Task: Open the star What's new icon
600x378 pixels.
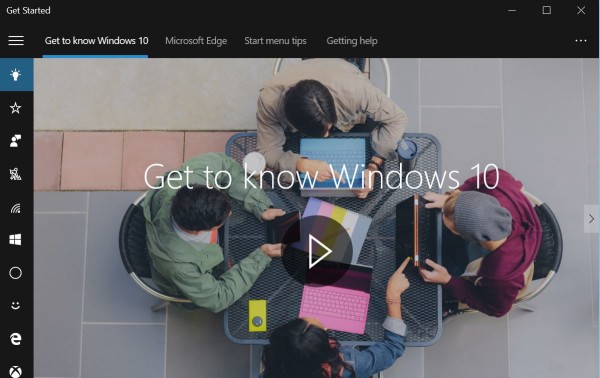Action: 16,108
